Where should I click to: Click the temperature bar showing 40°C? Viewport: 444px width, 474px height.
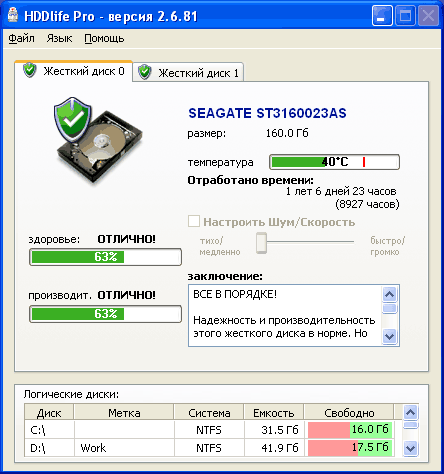(334, 162)
